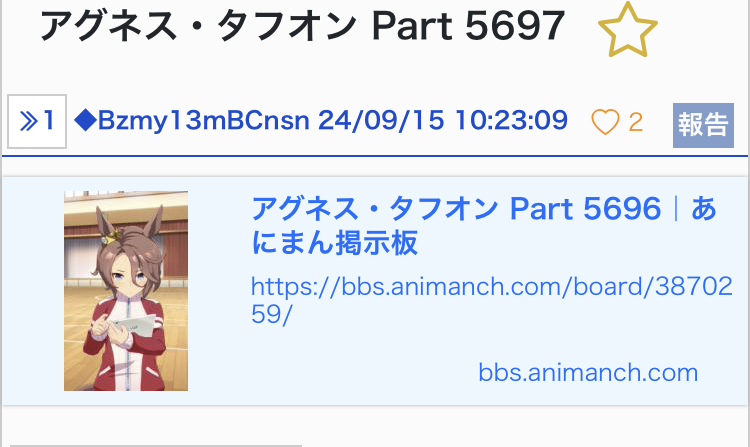Like post 1 using the heart icon
Screen dimensions: 750x447
coord(605,122)
